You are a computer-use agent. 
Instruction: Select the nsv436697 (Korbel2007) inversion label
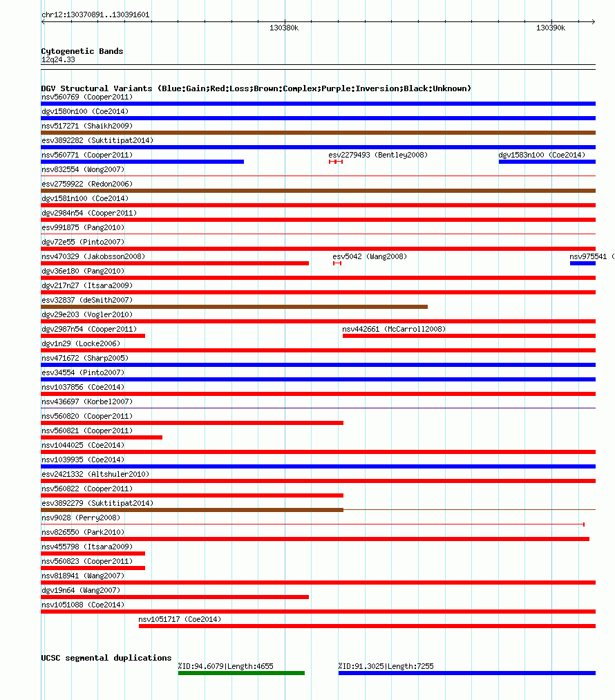click(87, 401)
